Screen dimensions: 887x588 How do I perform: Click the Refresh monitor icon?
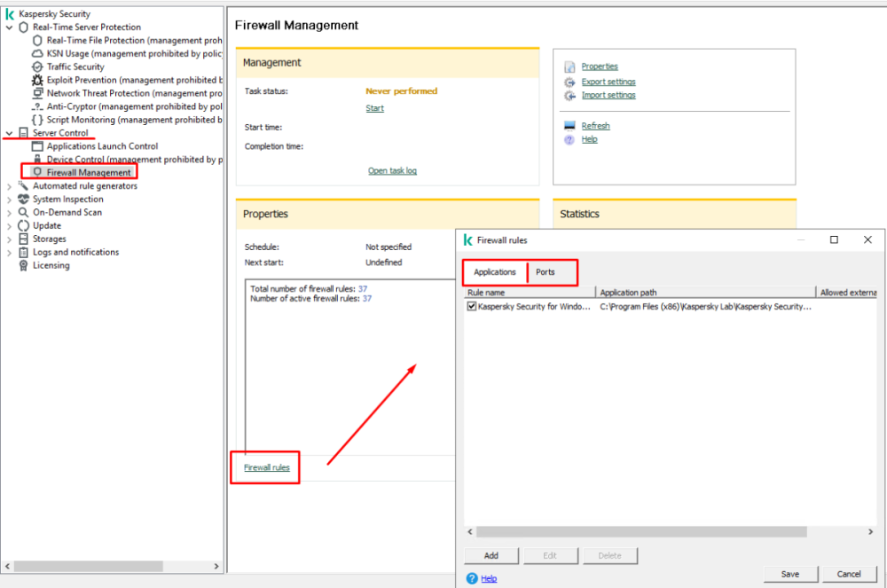pyautogui.click(x=569, y=126)
